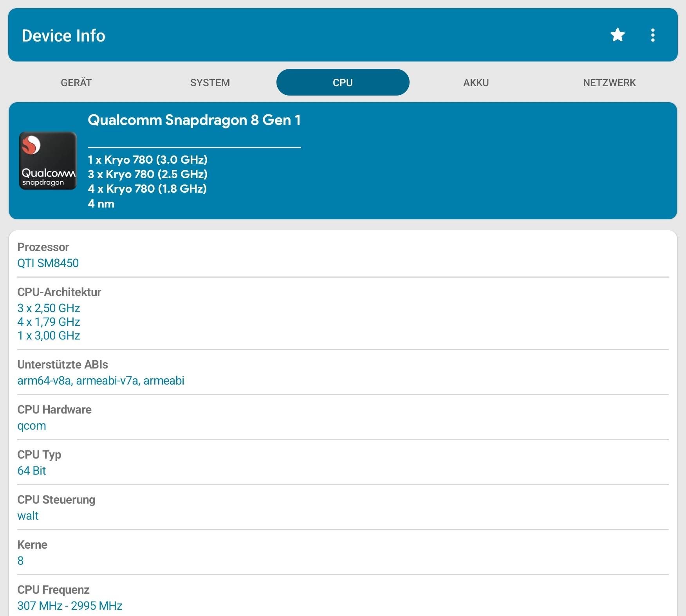Switch to the SYSTEM tab

210,83
